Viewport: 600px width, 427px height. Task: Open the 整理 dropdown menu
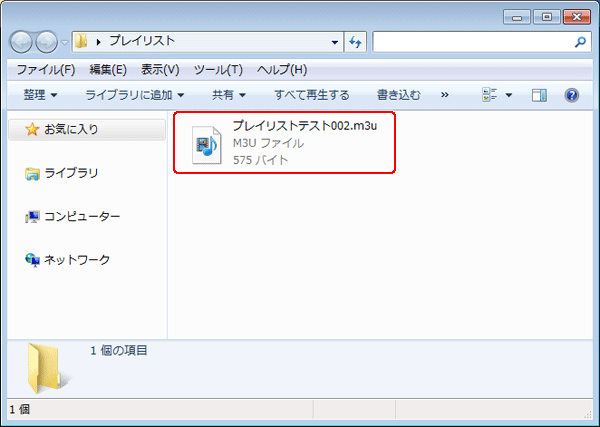point(41,95)
